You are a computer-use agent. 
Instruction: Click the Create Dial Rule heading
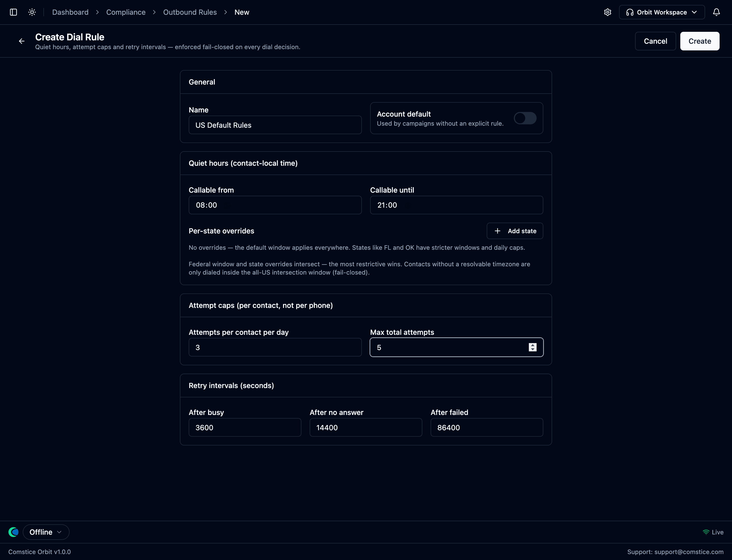(x=70, y=37)
